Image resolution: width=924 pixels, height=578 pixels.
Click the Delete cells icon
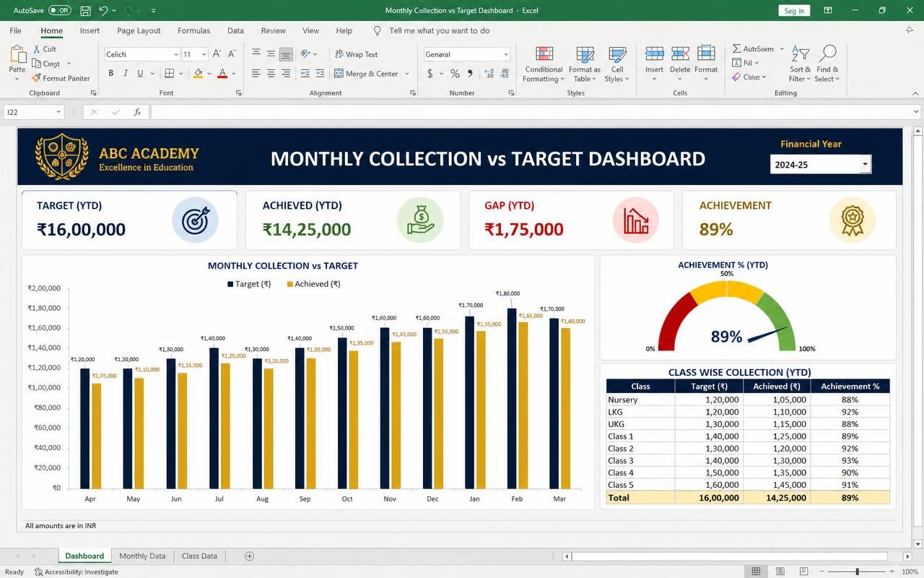pyautogui.click(x=680, y=55)
